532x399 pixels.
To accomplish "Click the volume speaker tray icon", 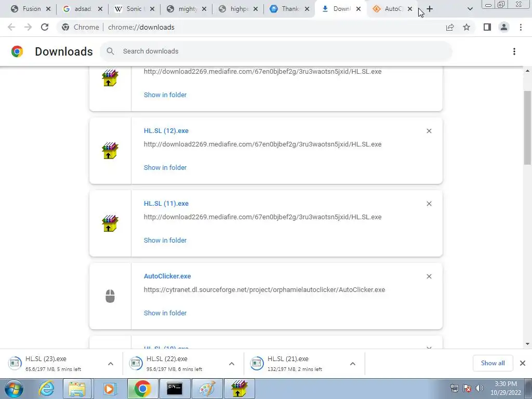I will (479, 389).
